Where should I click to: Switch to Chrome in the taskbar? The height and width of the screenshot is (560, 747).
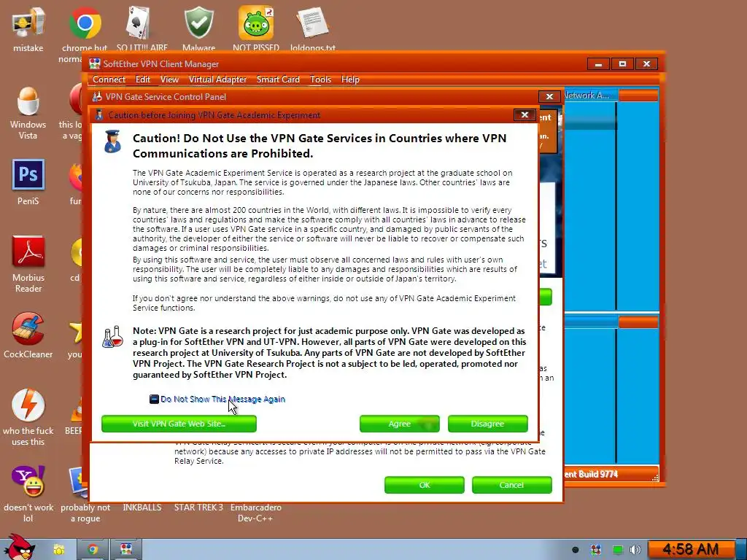[x=93, y=550]
